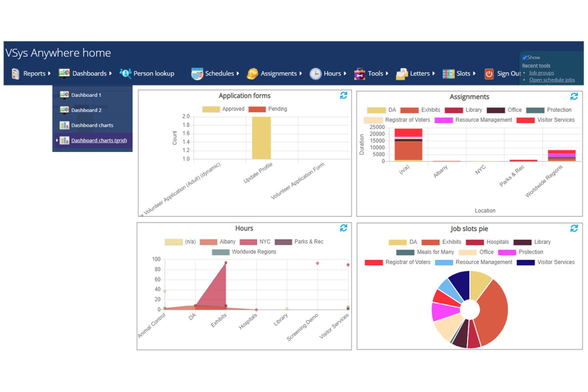Toggle Resource Management legend in Assignments
The height and width of the screenshot is (392, 588).
click(444, 120)
